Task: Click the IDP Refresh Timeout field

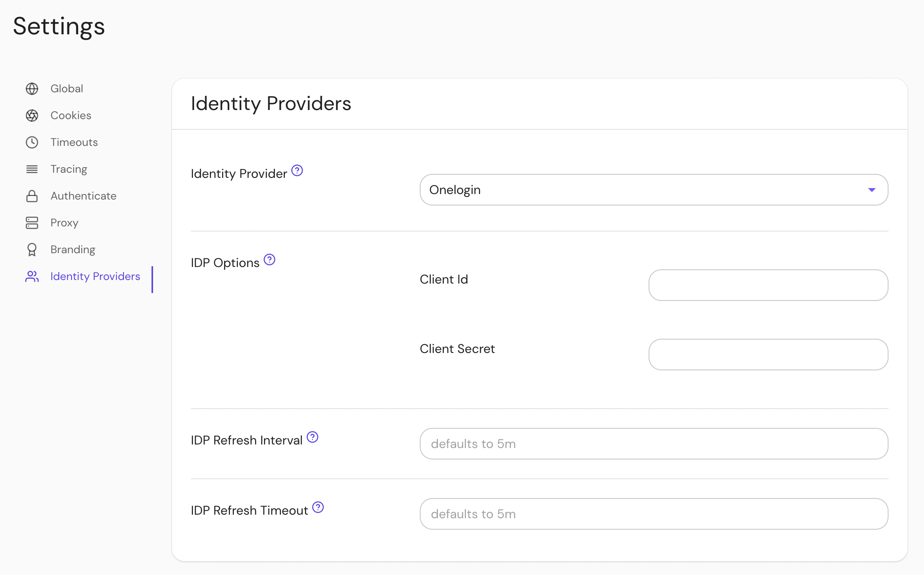Action: click(654, 514)
